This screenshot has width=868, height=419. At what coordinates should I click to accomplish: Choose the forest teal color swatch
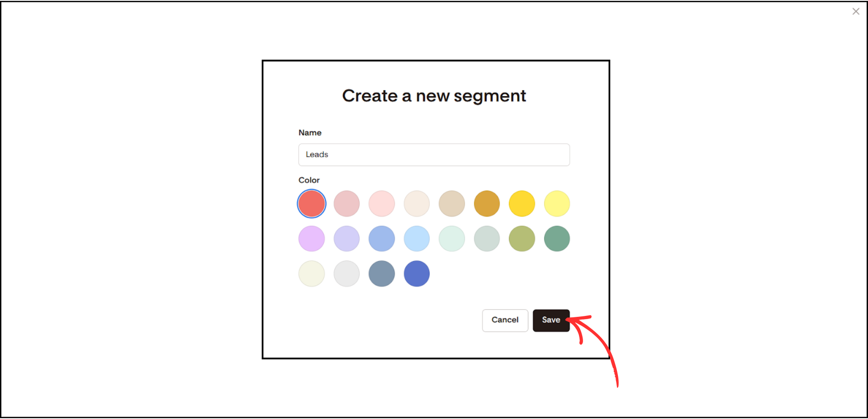tap(556, 238)
